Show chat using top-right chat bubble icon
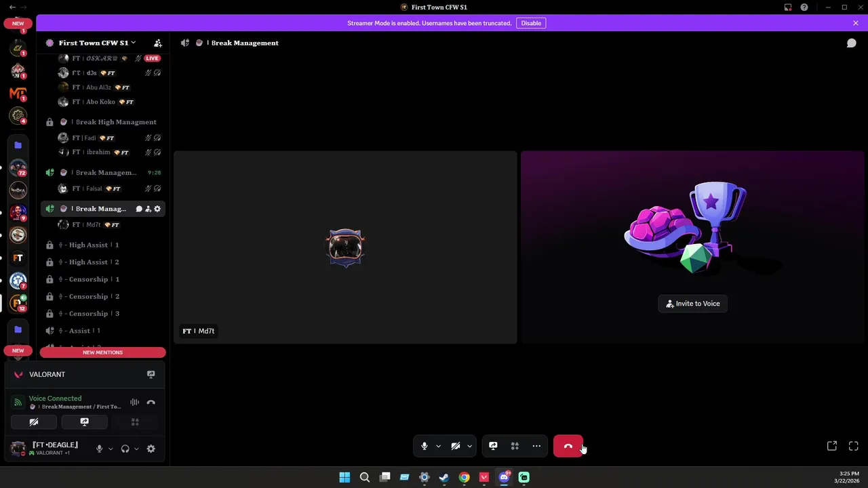The width and height of the screenshot is (868, 488). [x=852, y=43]
